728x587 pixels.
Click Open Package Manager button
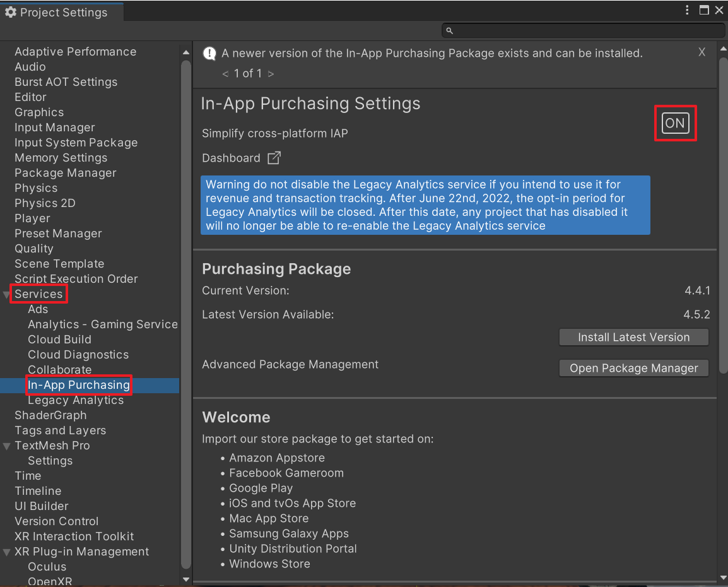634,368
